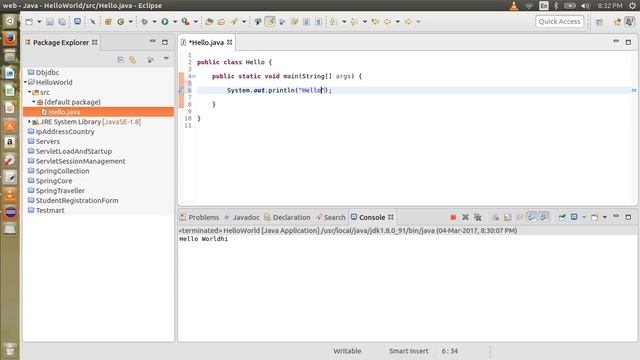Expand the JRE System Library node
This screenshot has height=360, width=640.
(x=29, y=122)
